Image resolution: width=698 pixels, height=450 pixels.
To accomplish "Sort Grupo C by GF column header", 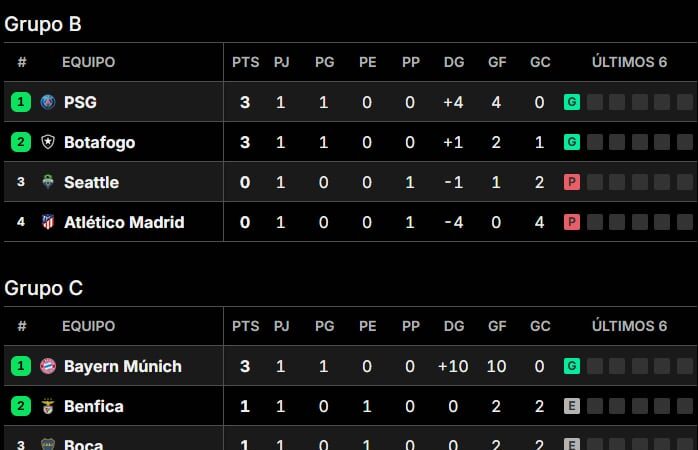I will tap(497, 326).
